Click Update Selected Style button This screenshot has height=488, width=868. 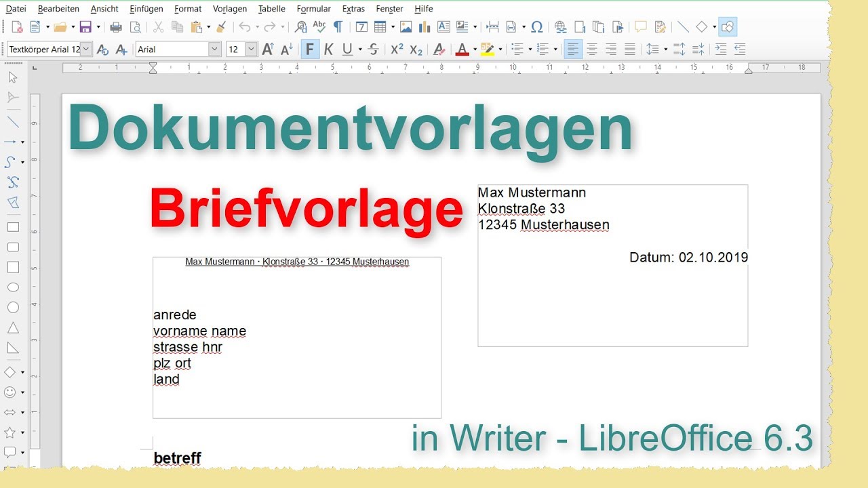[x=102, y=49]
